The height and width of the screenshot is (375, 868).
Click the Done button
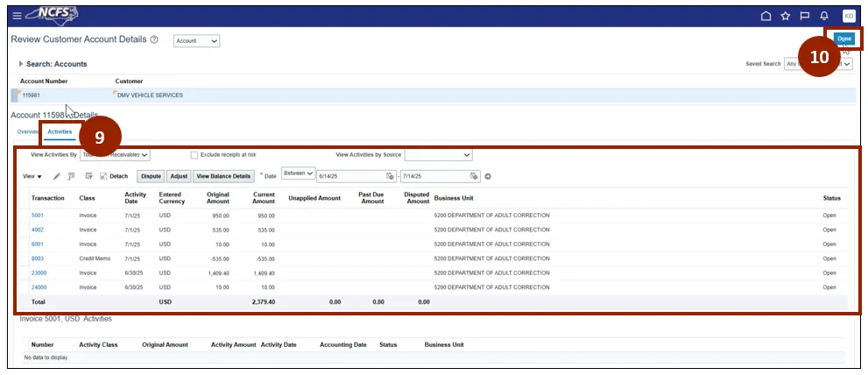[843, 39]
